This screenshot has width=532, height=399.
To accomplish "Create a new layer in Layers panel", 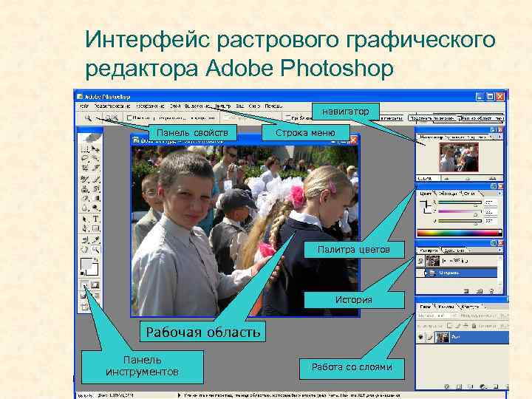I will click(x=495, y=386).
